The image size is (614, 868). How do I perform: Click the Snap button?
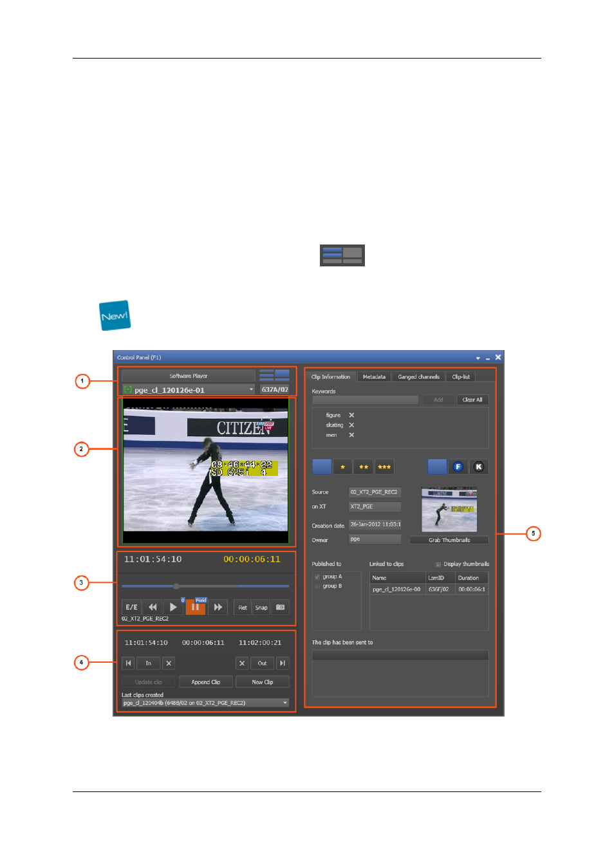coord(261,607)
